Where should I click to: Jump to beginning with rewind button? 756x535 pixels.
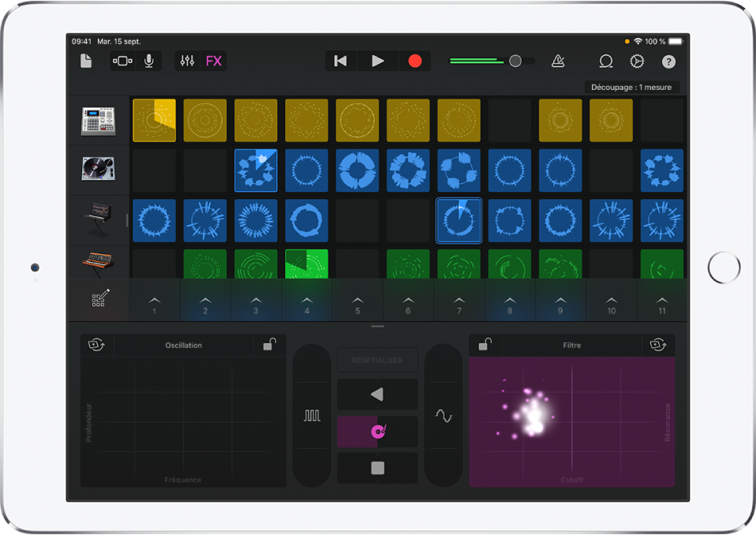(x=340, y=61)
